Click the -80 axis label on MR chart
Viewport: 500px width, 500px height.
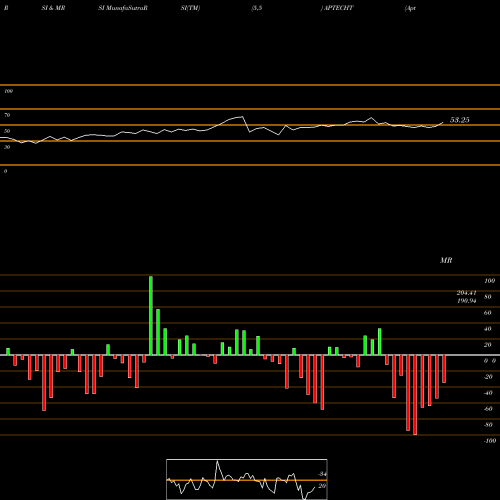(488, 425)
